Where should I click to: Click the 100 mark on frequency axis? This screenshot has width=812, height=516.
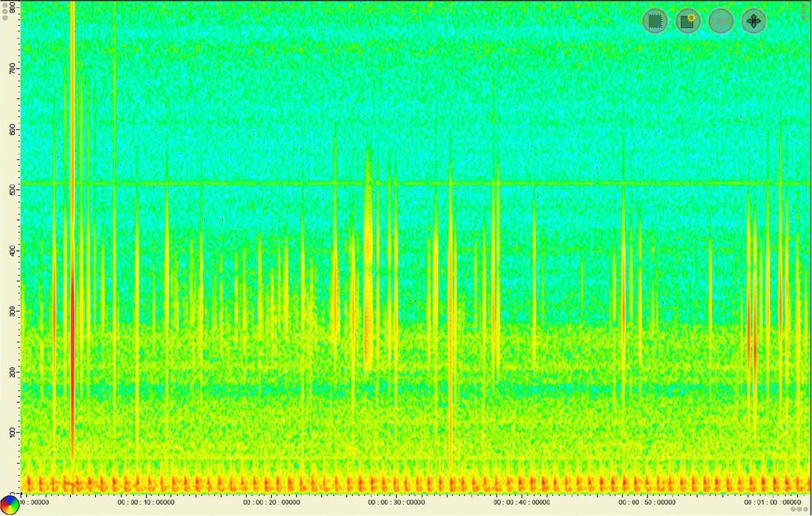12,432
